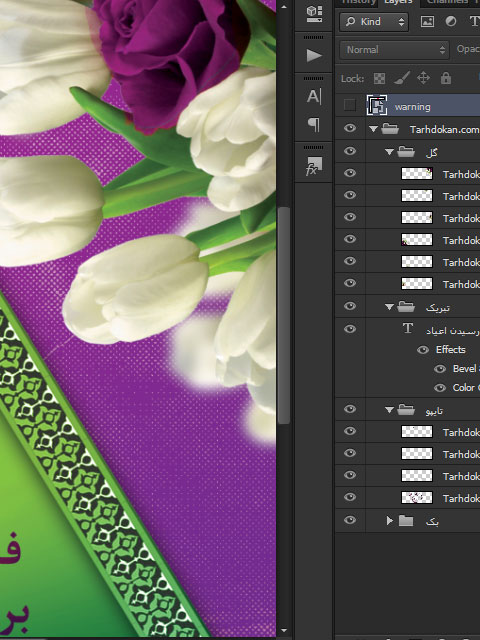Screen dimensions: 480x640
Task: Click the canvas scrollbar up arrow
Action: point(284,7)
